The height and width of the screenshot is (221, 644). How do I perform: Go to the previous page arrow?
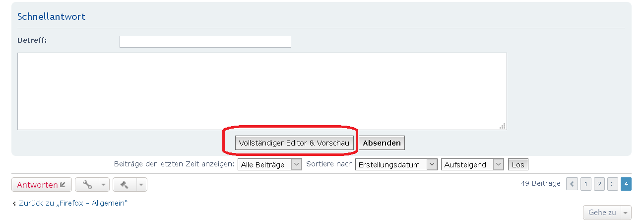point(573,184)
